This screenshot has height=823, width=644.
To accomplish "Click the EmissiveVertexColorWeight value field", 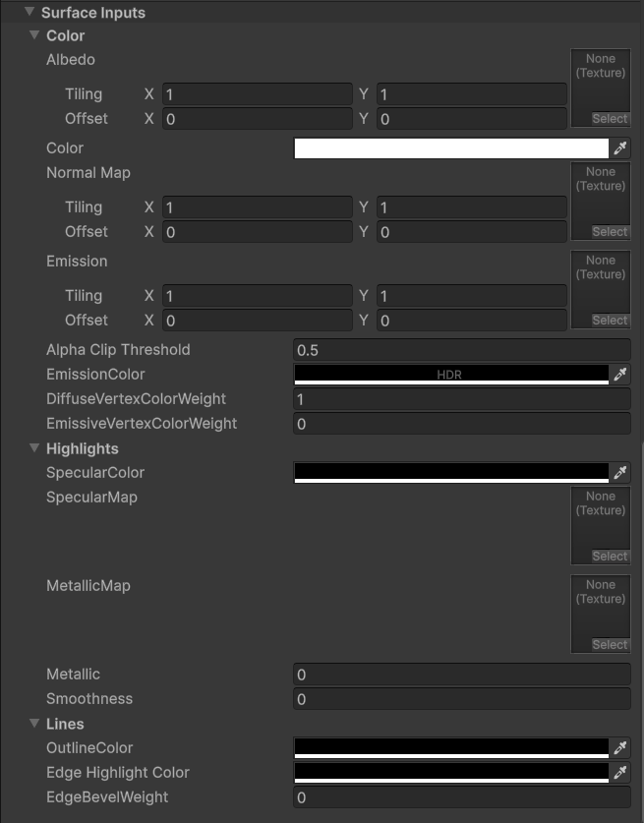I will tap(462, 424).
